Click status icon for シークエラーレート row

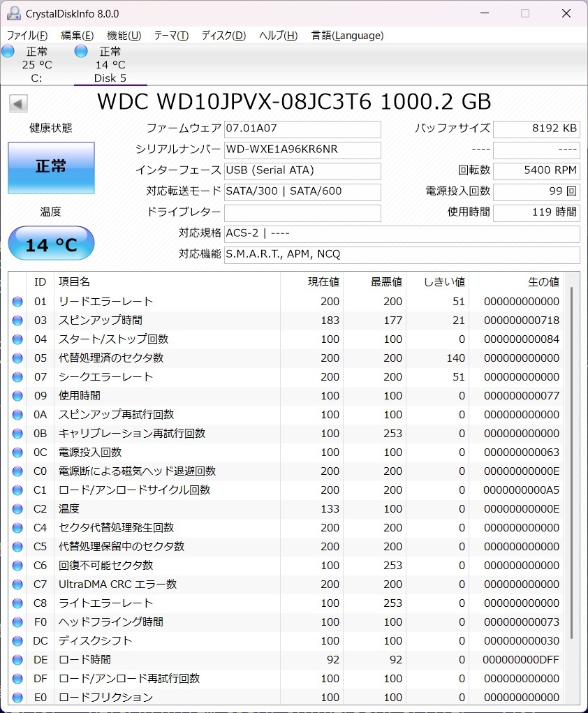[x=17, y=377]
